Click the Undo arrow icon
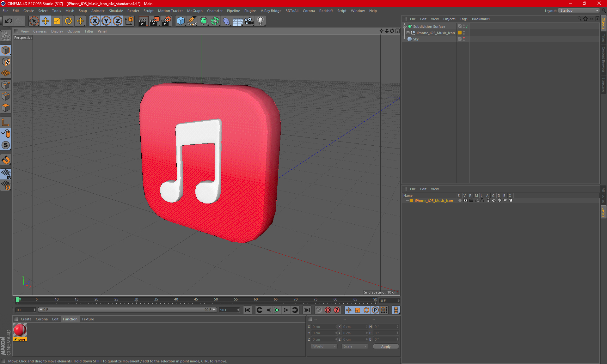The width and height of the screenshot is (607, 364). click(x=9, y=21)
